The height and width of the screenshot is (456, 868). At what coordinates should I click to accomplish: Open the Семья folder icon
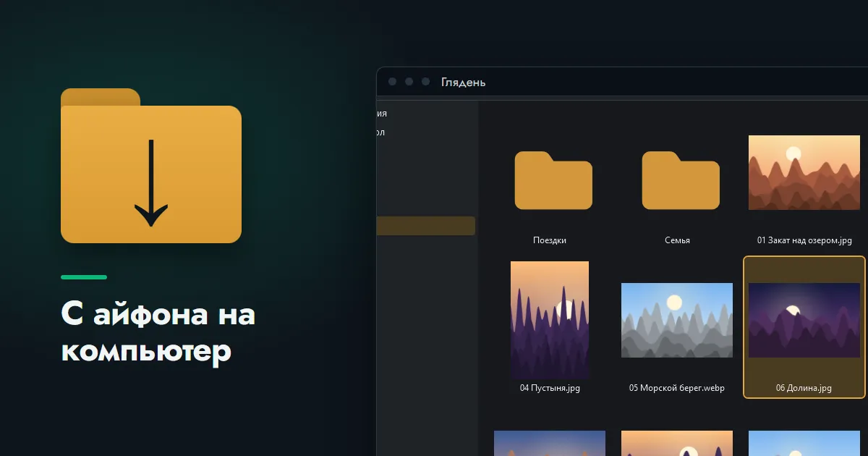(x=681, y=180)
